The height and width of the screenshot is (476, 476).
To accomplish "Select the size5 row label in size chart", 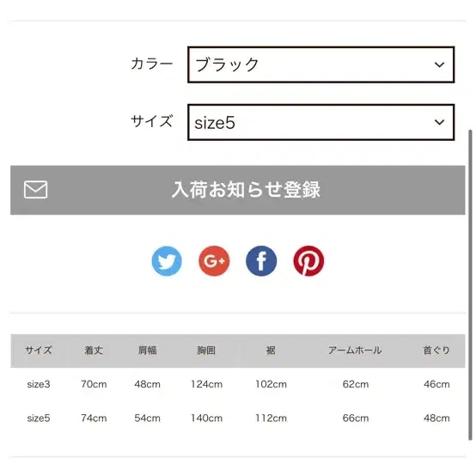I will pos(39,418).
